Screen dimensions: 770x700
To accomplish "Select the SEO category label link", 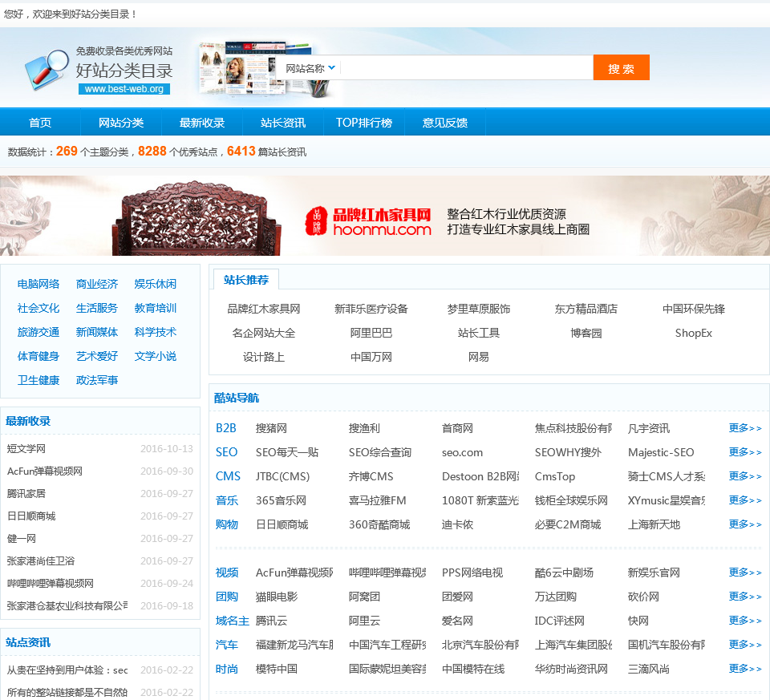I will pos(226,452).
